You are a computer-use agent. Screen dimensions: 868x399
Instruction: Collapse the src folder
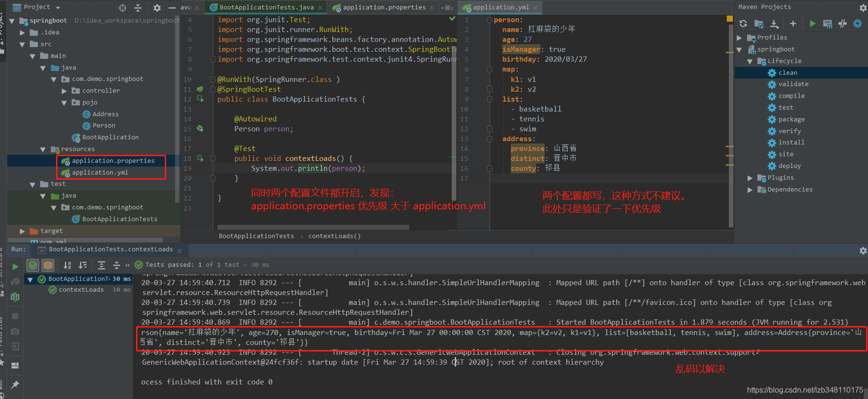pyautogui.click(x=22, y=44)
